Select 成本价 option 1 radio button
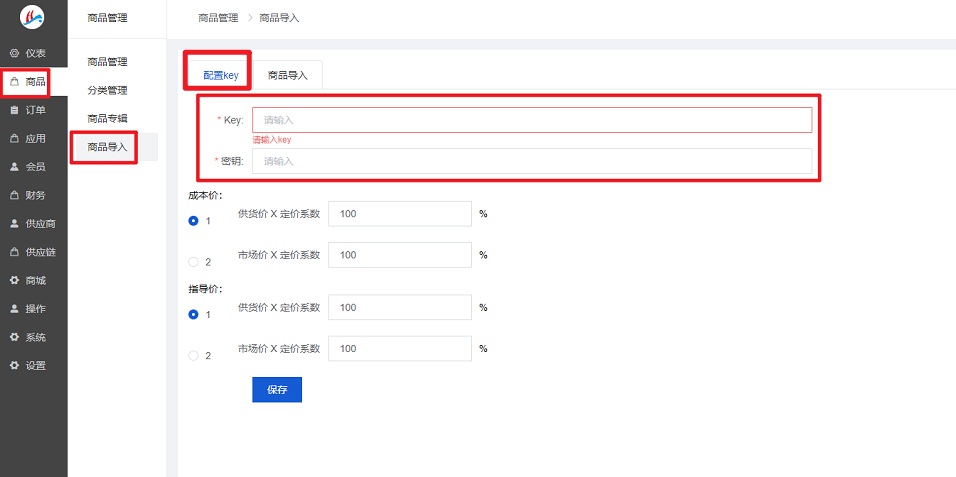Viewport: 956px width, 477px height. pos(194,221)
